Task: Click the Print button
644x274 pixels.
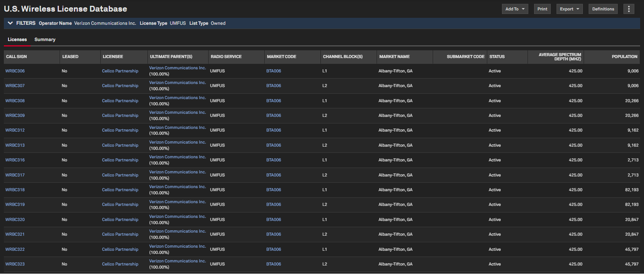Action: (x=542, y=9)
